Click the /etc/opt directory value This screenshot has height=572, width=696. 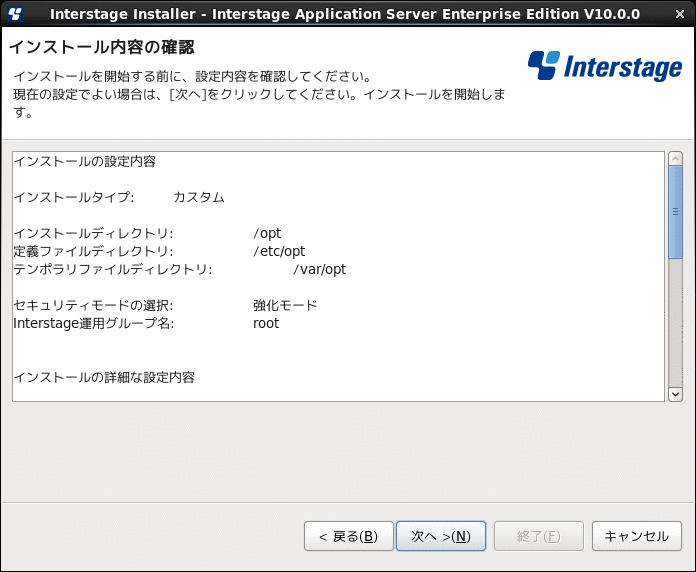[x=279, y=251]
